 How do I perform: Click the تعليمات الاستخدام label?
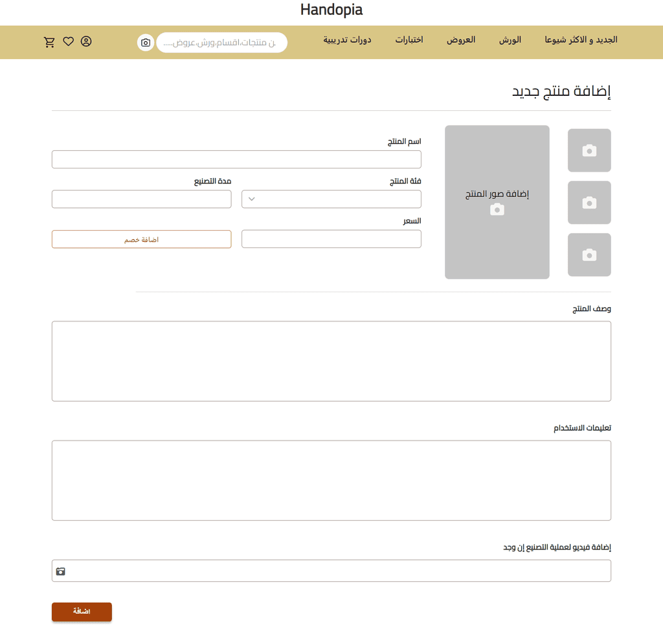point(582,428)
